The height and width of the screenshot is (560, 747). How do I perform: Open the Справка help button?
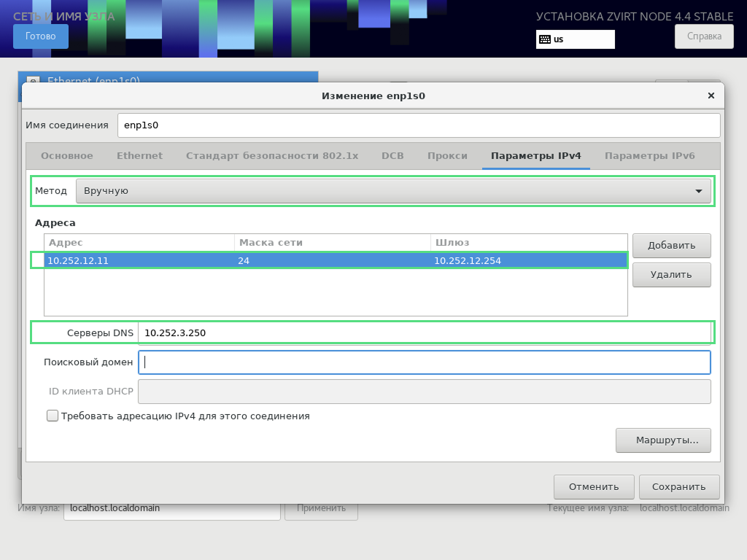click(704, 36)
